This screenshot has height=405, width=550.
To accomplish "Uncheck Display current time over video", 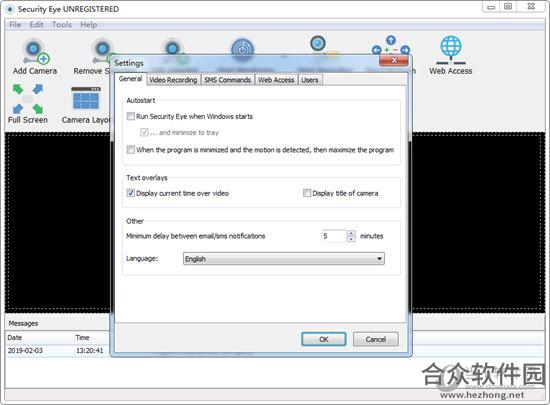I will pyautogui.click(x=131, y=193).
